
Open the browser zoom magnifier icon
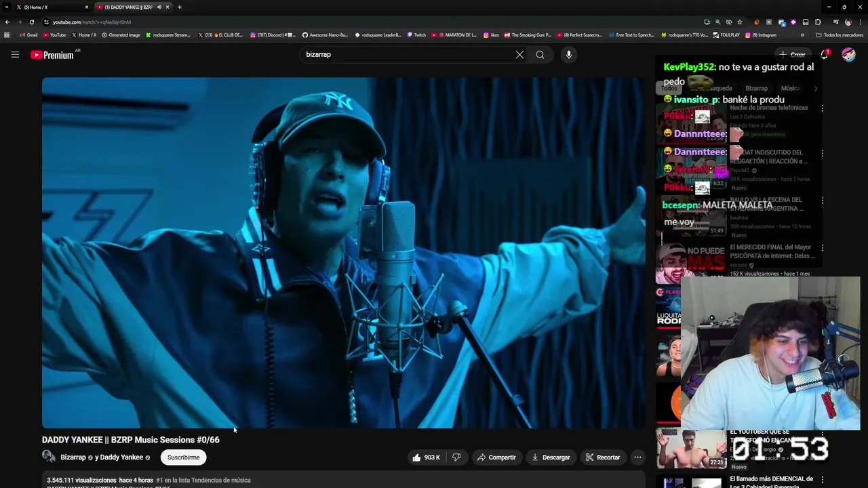(718, 22)
